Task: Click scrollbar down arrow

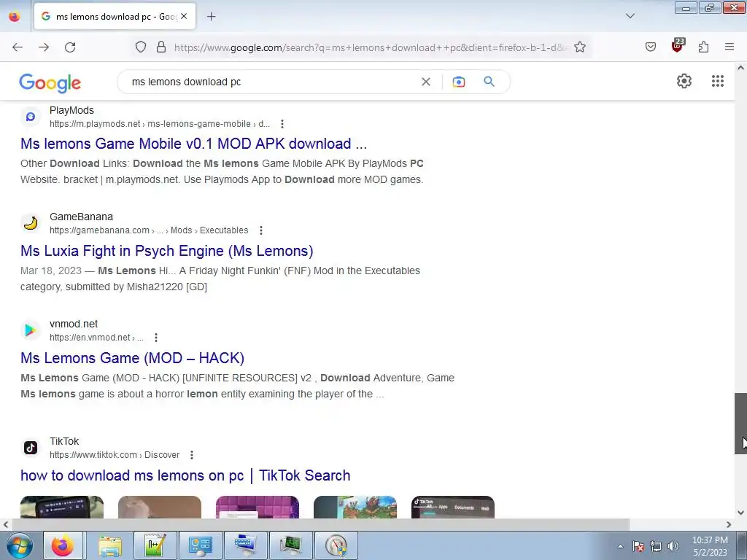Action: (740, 513)
